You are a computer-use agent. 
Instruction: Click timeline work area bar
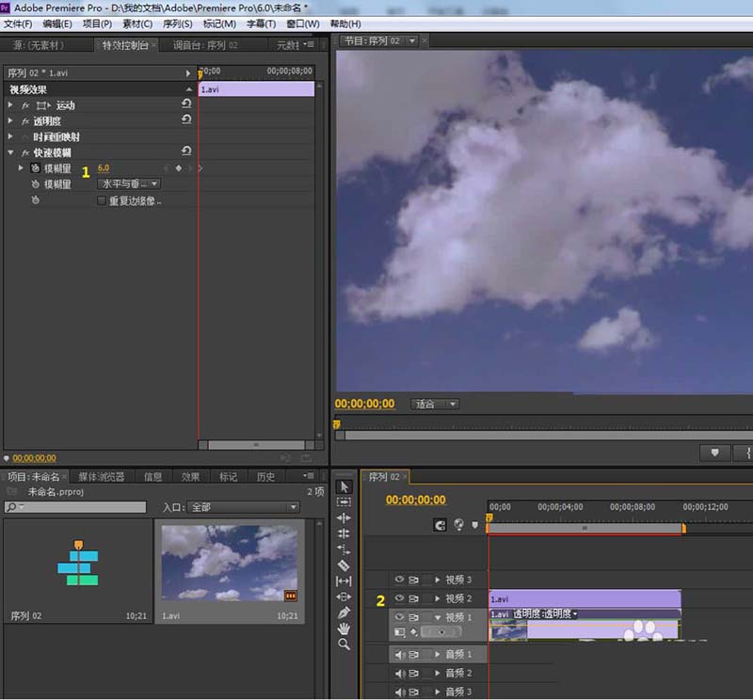pos(585,528)
